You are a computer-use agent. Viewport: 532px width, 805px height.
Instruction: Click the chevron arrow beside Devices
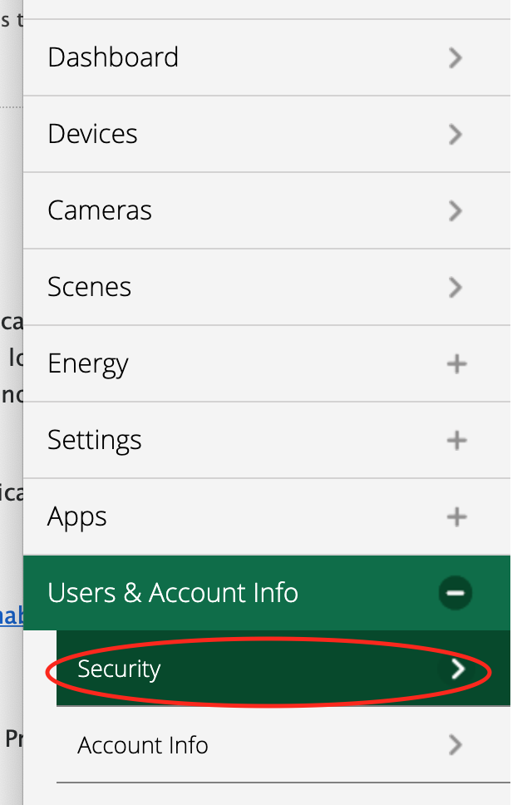[x=455, y=134]
